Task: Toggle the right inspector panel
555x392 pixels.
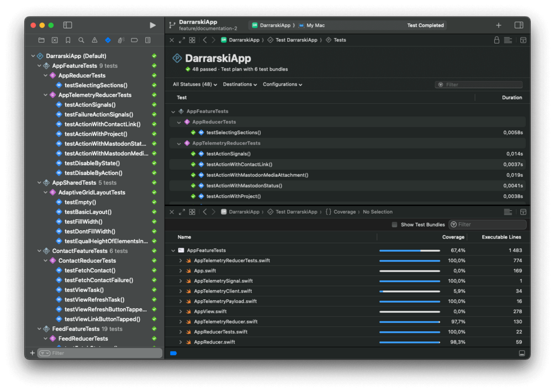Action: click(x=519, y=25)
